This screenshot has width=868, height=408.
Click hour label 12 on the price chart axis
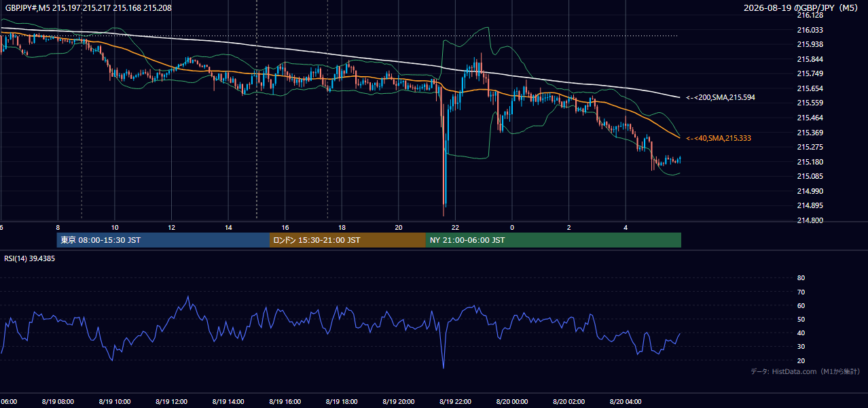(x=172, y=227)
